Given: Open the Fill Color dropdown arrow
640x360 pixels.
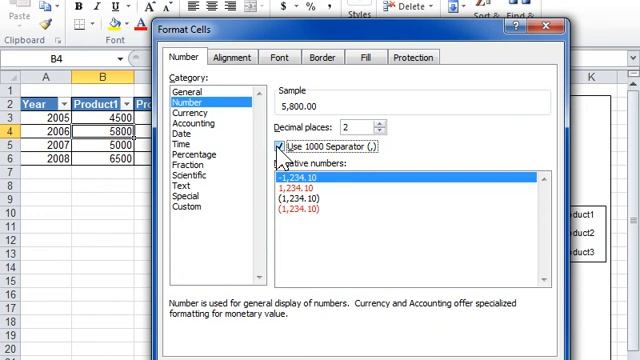Looking at the screenshot, I should [x=127, y=24].
